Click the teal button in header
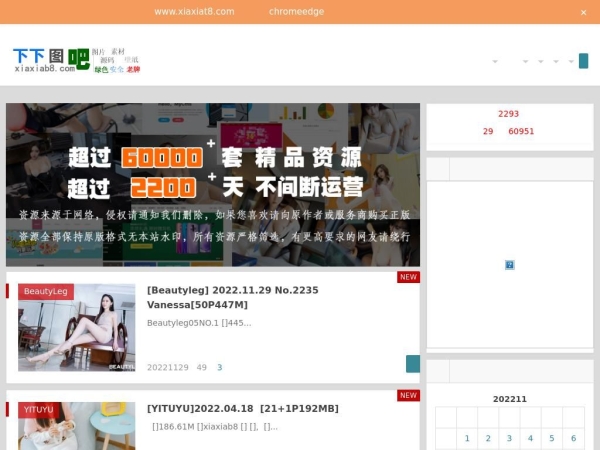The image size is (600, 450). pyautogui.click(x=583, y=61)
